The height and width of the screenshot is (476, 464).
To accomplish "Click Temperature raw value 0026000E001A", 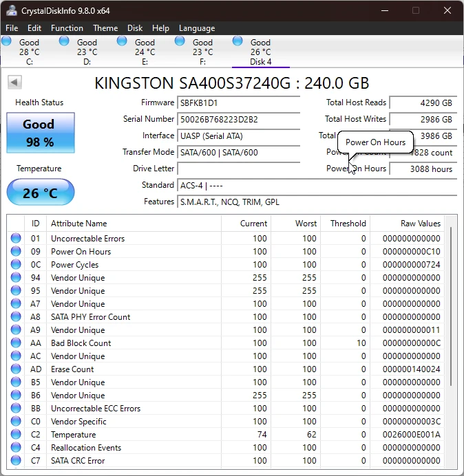I will pyautogui.click(x=411, y=435).
